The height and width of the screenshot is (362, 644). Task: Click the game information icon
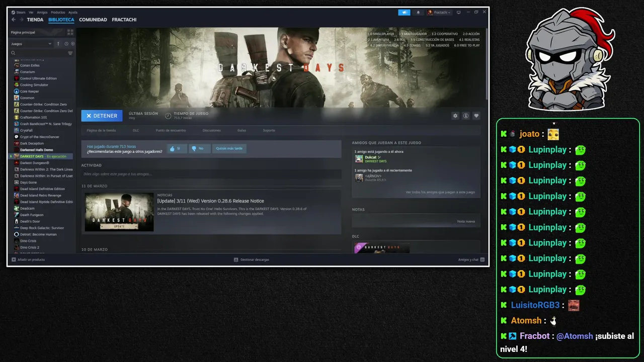click(466, 116)
